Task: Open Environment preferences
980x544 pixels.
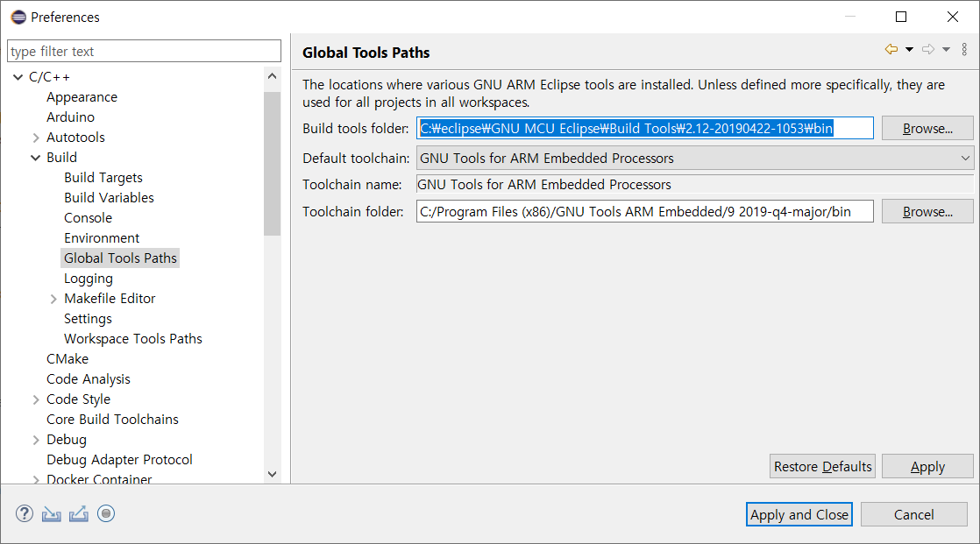Action: 102,238
